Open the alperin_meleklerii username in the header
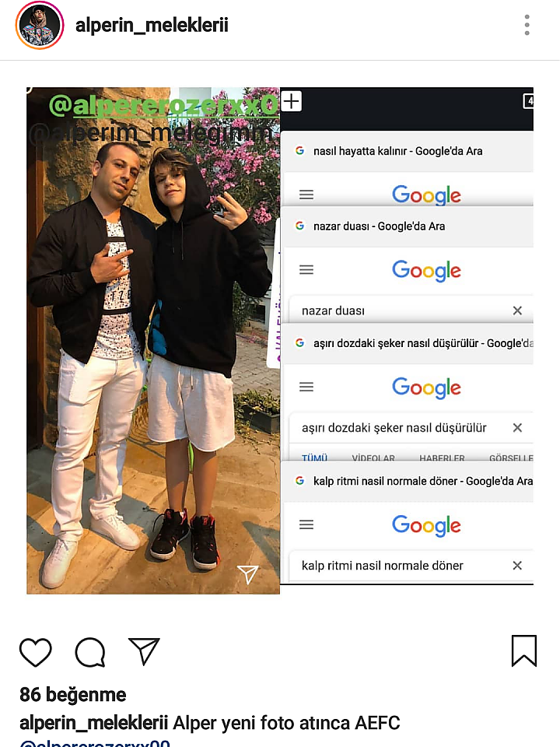The image size is (560, 747). [x=152, y=25]
